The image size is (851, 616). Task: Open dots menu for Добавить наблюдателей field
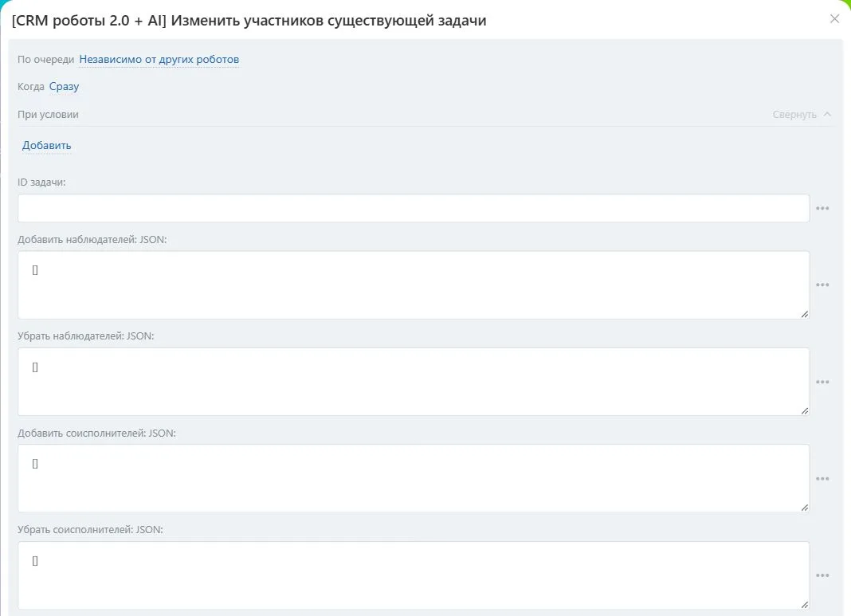point(822,284)
